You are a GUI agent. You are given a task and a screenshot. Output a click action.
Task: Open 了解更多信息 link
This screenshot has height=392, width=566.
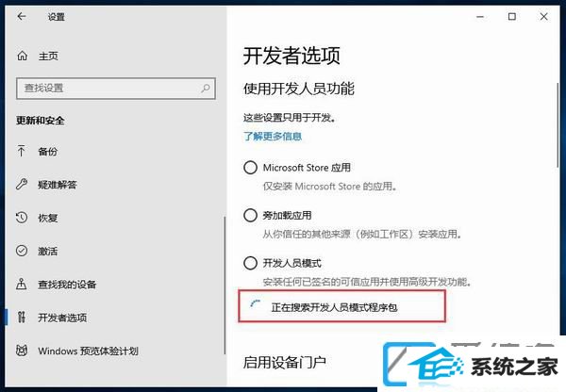273,137
